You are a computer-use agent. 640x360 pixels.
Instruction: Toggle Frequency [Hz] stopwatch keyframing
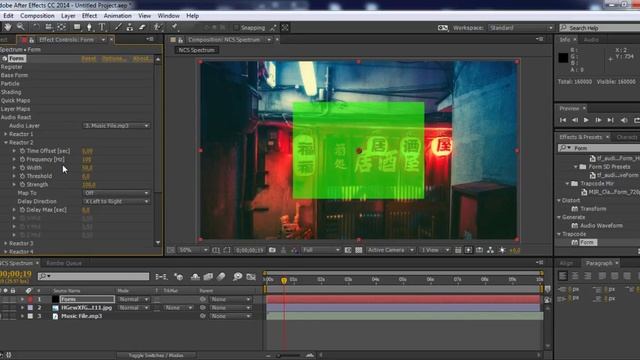22,159
